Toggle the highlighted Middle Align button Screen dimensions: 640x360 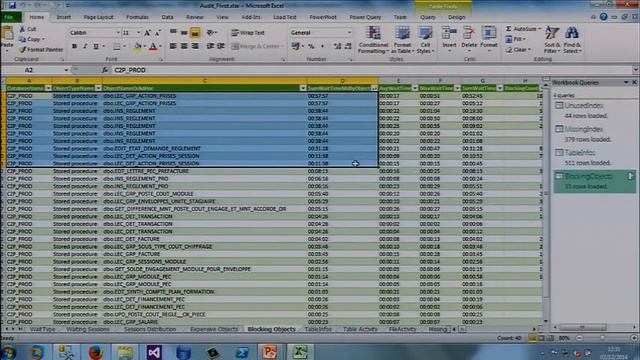195,33
